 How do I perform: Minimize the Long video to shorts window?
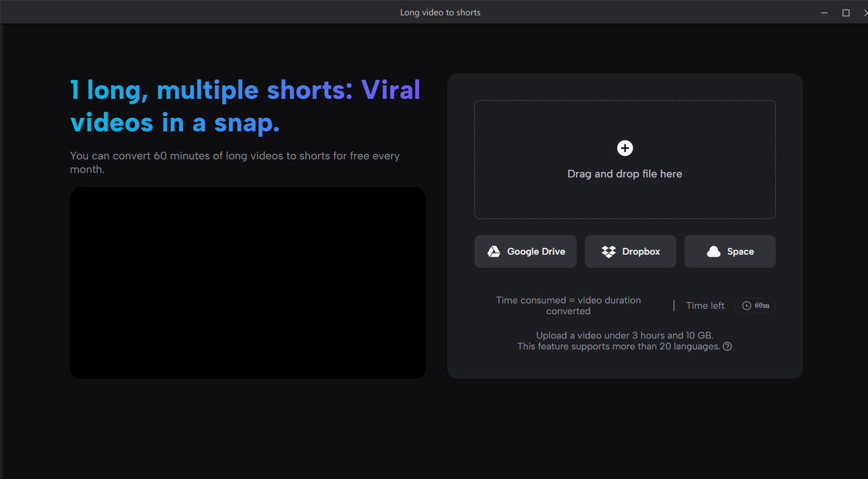pos(825,13)
